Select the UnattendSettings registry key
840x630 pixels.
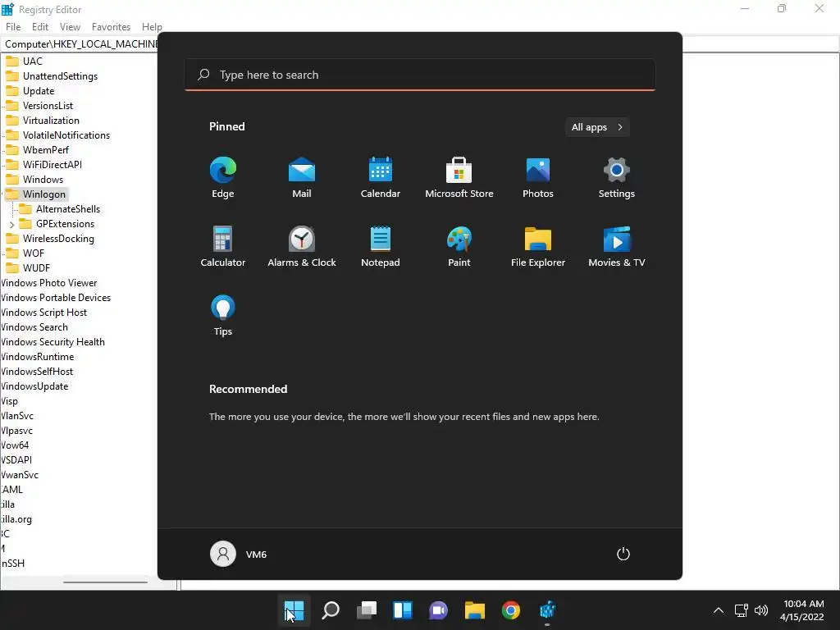click(x=60, y=76)
